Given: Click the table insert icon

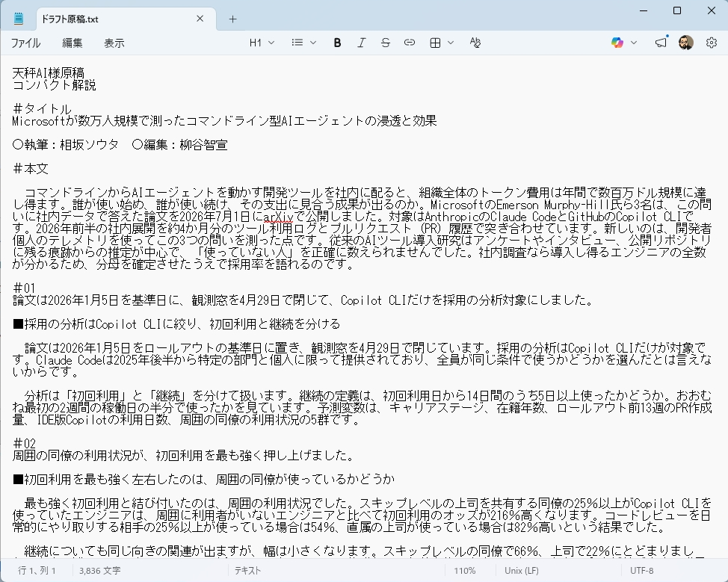Looking at the screenshot, I should click(x=435, y=43).
